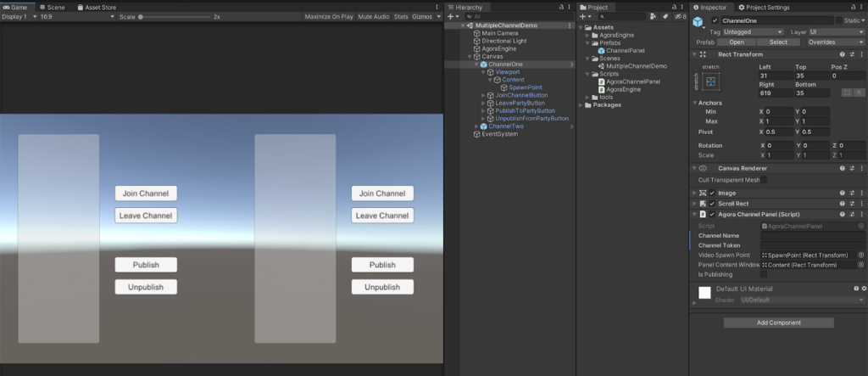The image size is (868, 376).
Task: Click Default UI Material help icon
Action: pos(856,289)
